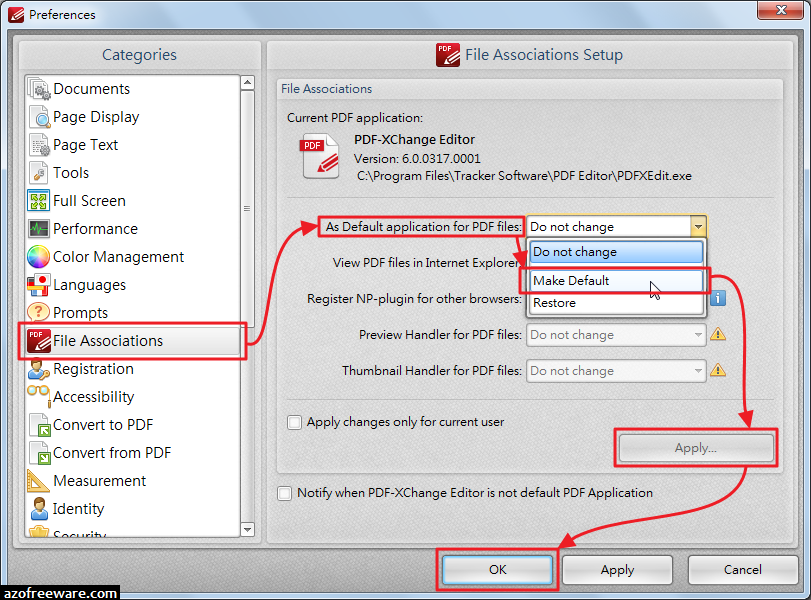Viewport: 811px width, 600px height.
Task: Click the Performance monitor icon
Action: pyautogui.click(x=39, y=229)
